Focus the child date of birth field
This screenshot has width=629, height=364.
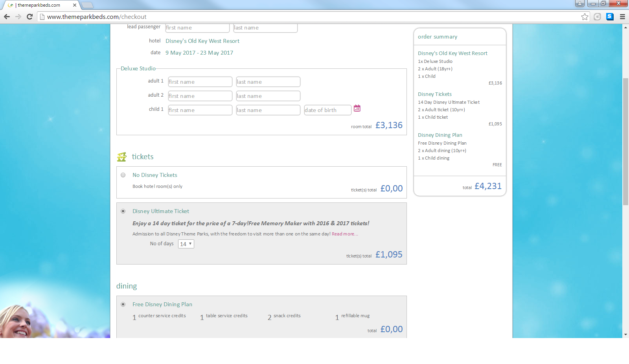coord(328,110)
